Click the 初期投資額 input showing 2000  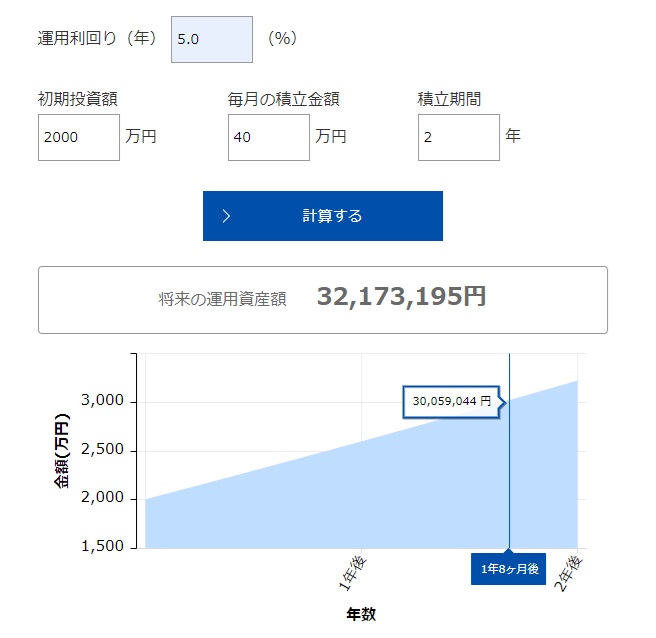tap(79, 137)
